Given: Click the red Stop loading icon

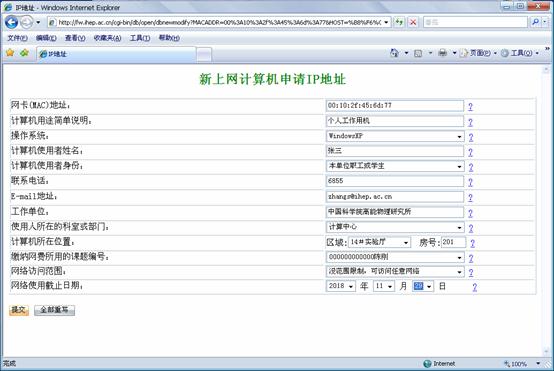Looking at the screenshot, I should click(413, 22).
